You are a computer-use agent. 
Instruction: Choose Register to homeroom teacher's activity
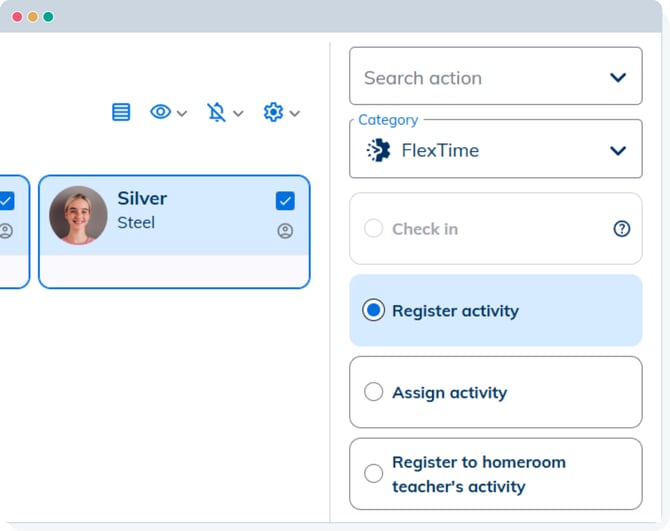[x=373, y=474]
